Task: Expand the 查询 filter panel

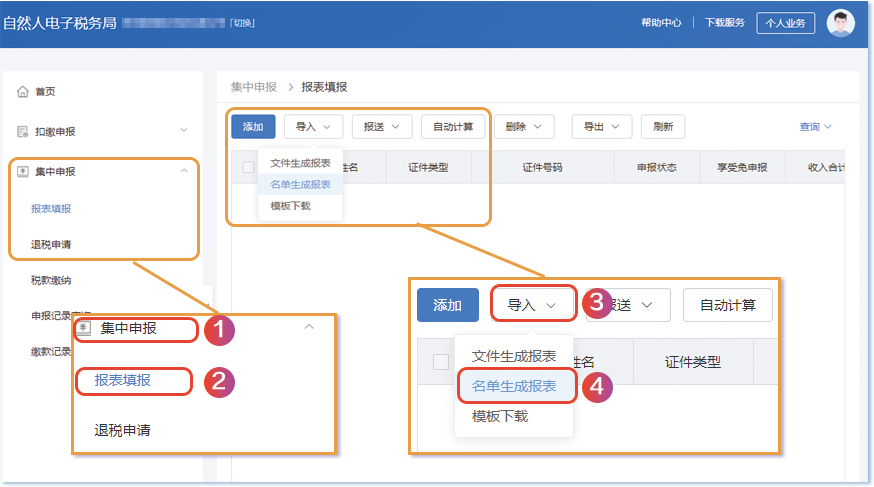Action: pos(815,127)
